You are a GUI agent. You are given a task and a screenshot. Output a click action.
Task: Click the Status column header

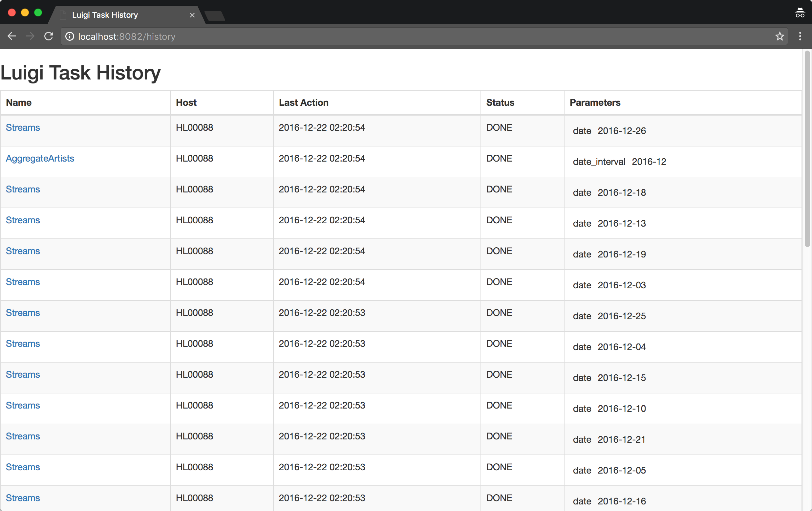tap(500, 102)
